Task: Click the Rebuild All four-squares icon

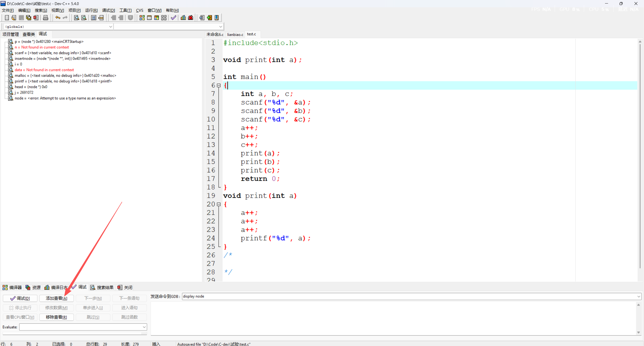Action: pos(164,18)
